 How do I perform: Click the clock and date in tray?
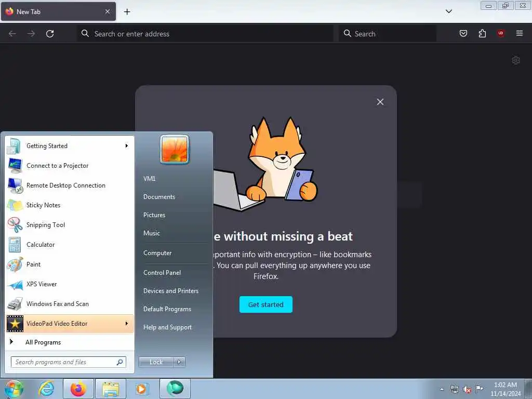[x=506, y=389]
